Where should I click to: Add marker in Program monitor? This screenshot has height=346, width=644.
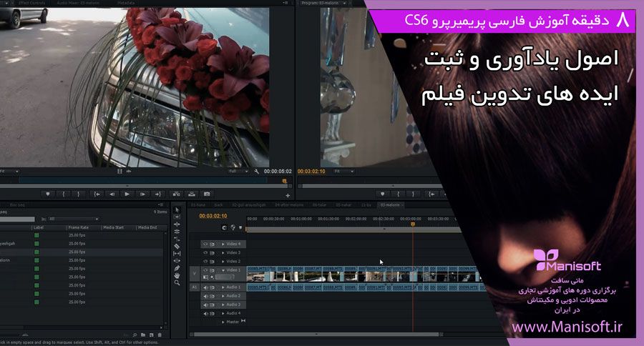(x=383, y=194)
